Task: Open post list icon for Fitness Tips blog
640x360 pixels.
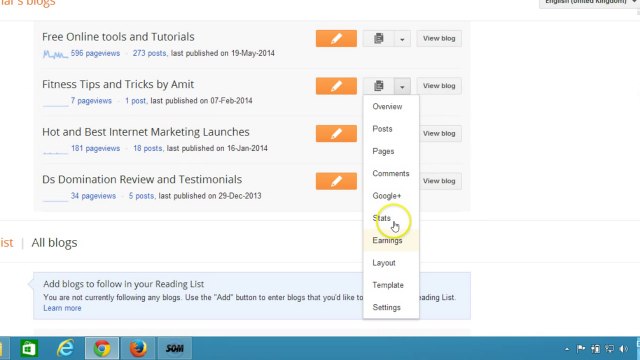Action: point(378,86)
